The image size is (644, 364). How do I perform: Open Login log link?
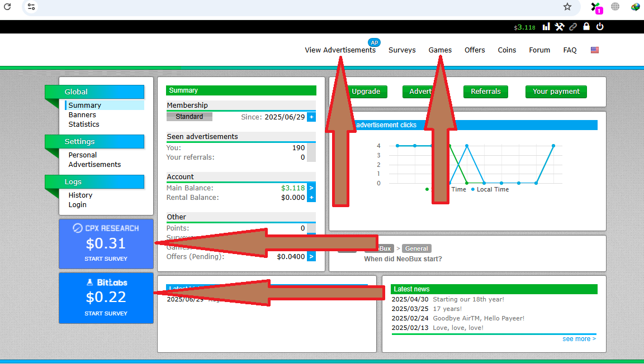tap(77, 205)
